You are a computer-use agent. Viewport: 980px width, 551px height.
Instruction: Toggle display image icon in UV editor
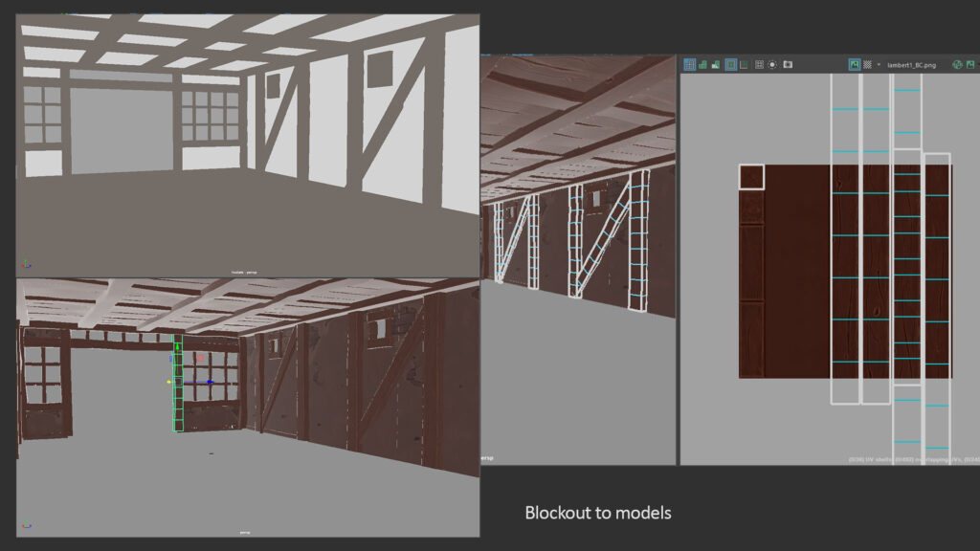click(855, 64)
